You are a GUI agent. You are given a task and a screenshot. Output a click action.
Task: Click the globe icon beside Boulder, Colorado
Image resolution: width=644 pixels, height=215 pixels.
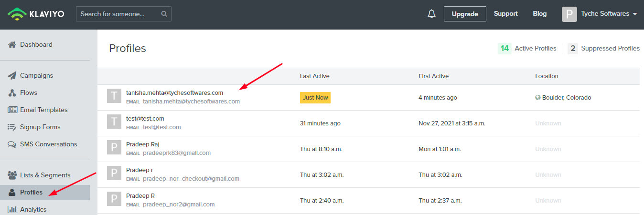(538, 97)
